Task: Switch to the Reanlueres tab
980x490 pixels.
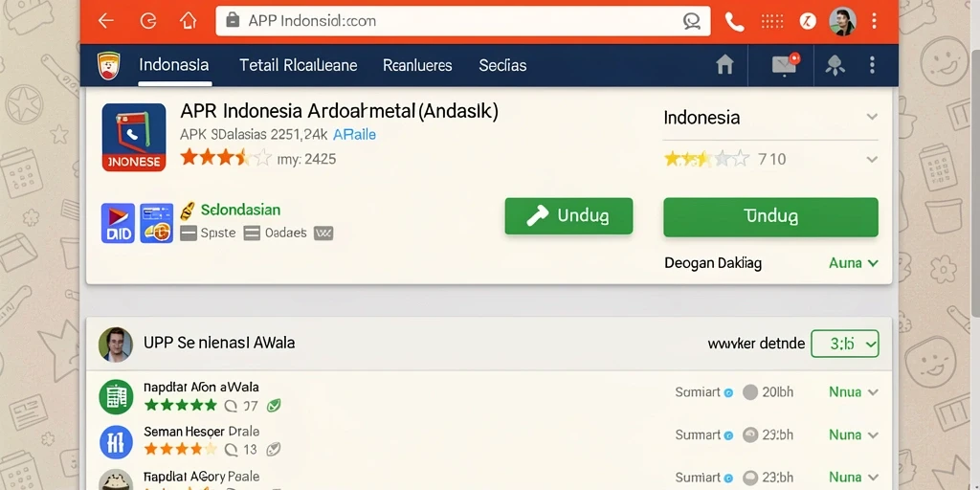Action: point(417,65)
